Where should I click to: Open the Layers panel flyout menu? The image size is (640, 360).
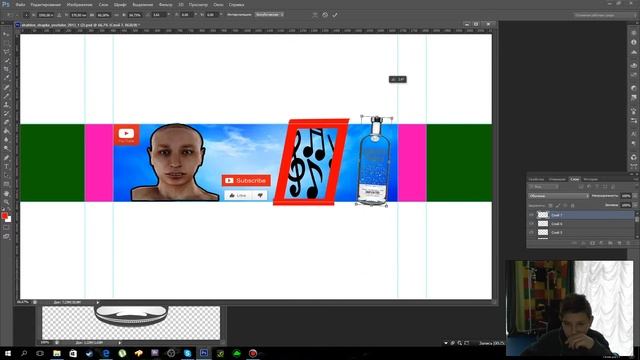pos(635,179)
